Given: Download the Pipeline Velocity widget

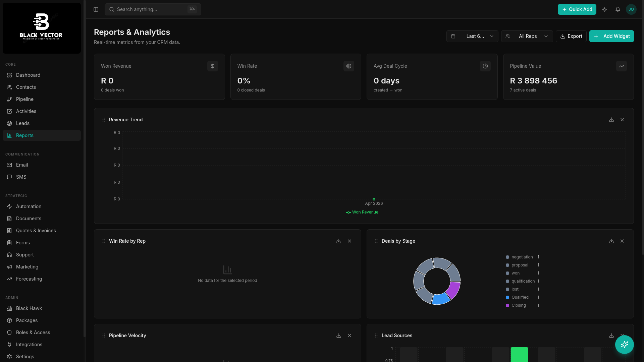Looking at the screenshot, I should pos(339,336).
